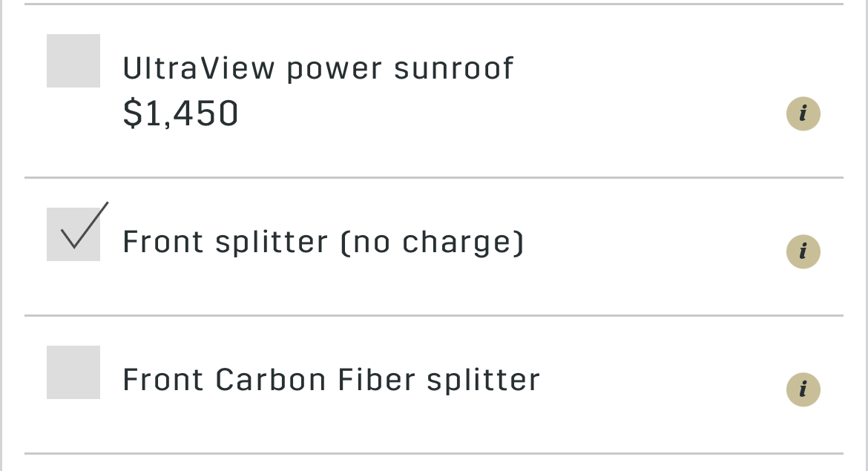868x471 pixels.
Task: Click the word 'UltraView' in the first option
Action: [198, 69]
